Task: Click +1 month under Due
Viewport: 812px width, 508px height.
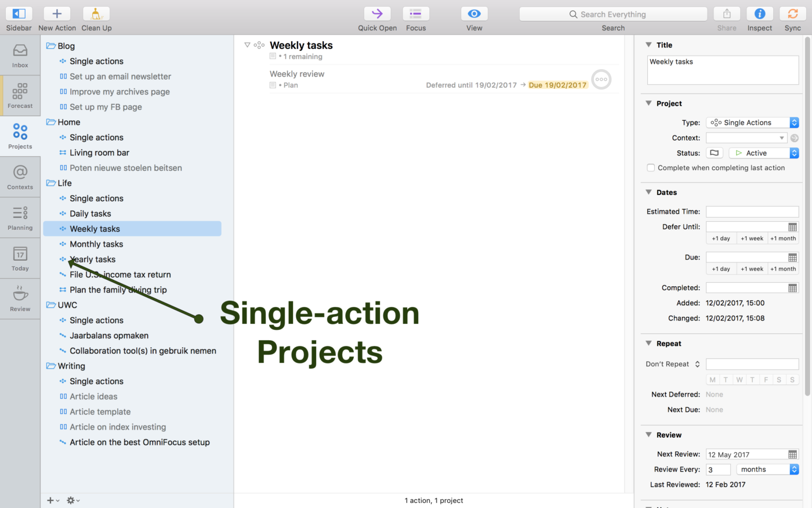Action: tap(783, 269)
